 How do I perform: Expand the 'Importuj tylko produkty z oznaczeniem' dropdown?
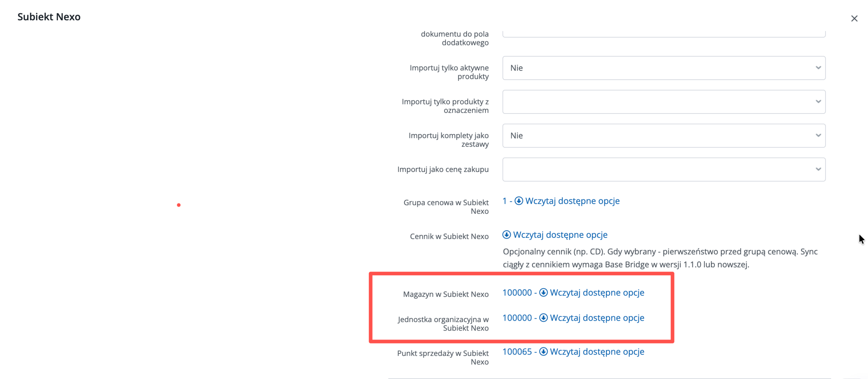[664, 102]
